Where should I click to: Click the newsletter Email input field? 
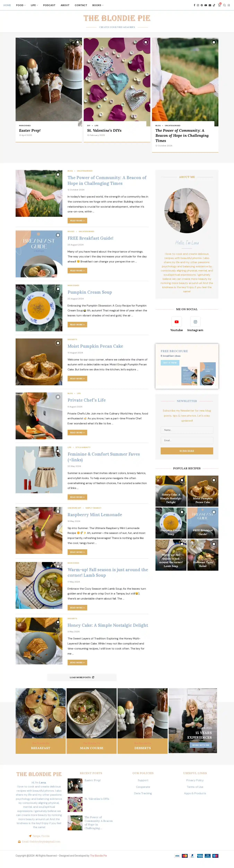tap(187, 440)
